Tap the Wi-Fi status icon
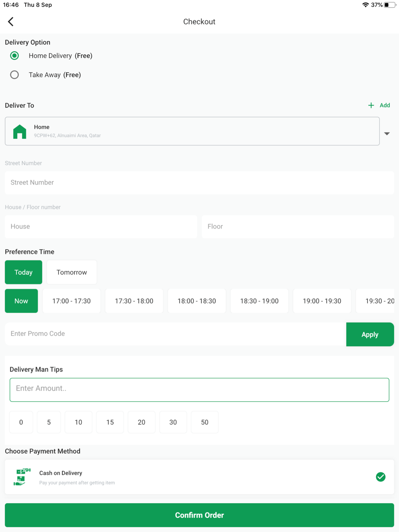Image resolution: width=399 pixels, height=532 pixels. point(365,5)
